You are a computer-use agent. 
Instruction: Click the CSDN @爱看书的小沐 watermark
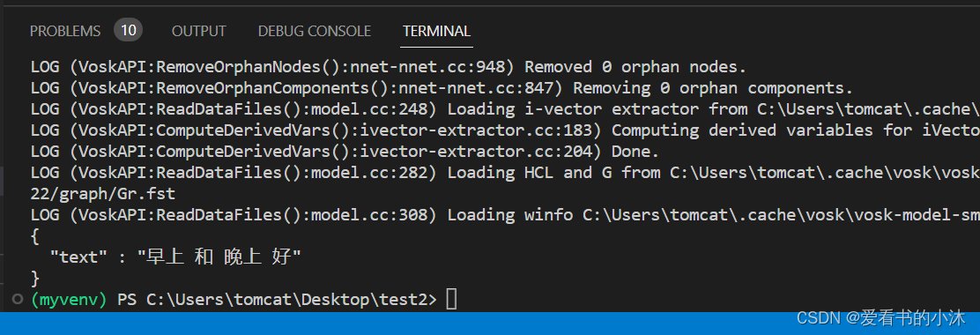(x=880, y=318)
